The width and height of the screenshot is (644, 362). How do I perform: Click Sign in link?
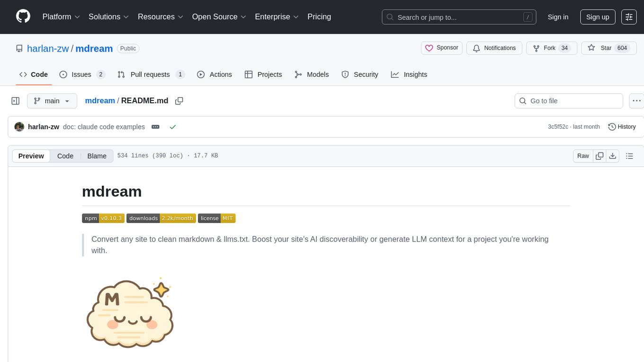click(558, 17)
